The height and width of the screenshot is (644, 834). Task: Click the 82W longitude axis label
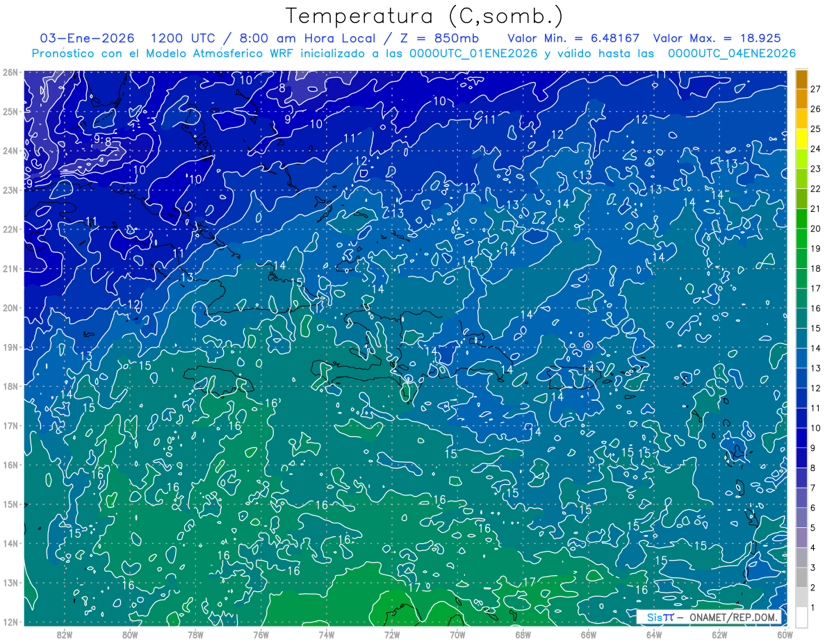(x=64, y=634)
